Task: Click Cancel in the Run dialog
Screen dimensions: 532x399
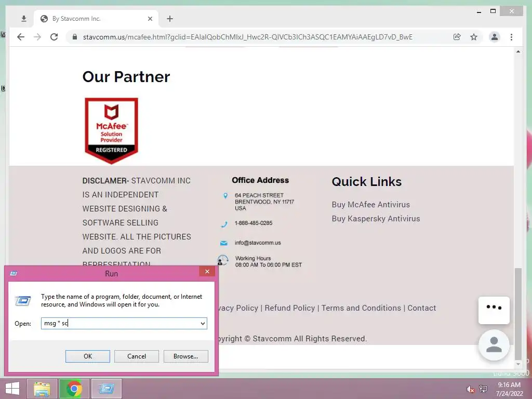Action: [x=137, y=356]
